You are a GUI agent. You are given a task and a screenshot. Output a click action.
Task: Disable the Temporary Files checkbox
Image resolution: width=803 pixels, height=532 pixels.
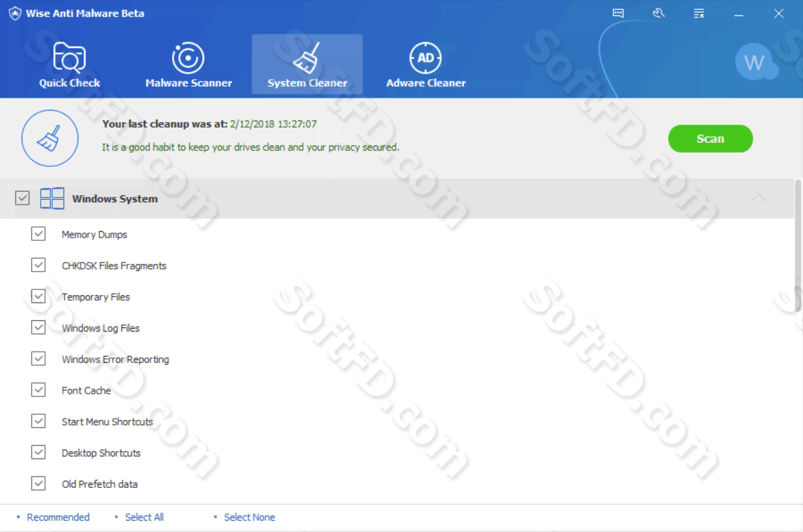coord(39,296)
